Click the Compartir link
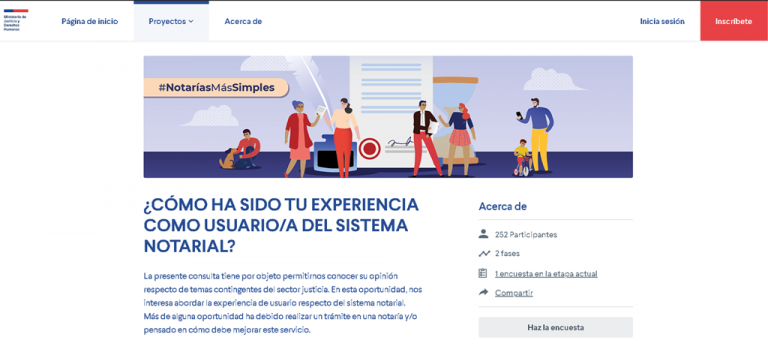Image resolution: width=768 pixels, height=364 pixels. pos(514,293)
